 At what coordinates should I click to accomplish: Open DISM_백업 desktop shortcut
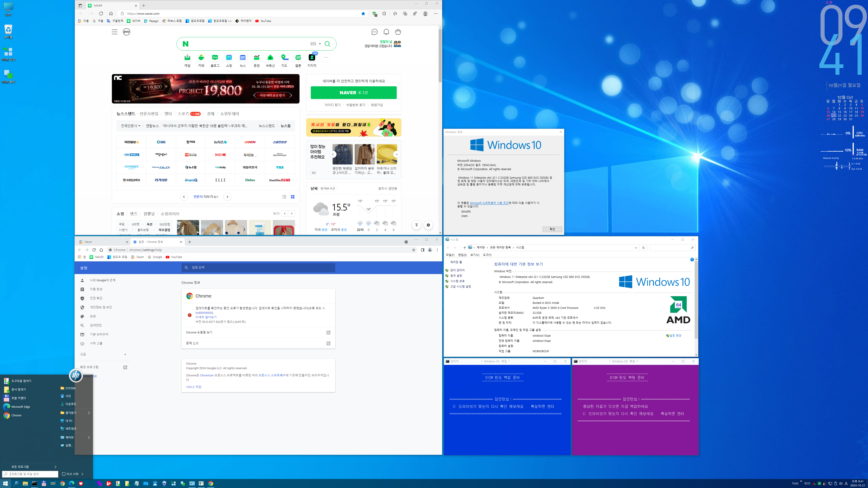tap(8, 54)
